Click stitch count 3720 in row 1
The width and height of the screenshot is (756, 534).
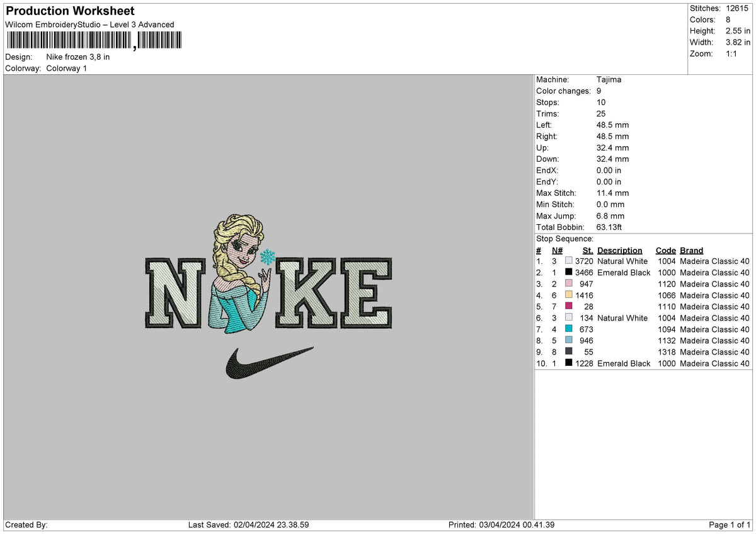585,261
